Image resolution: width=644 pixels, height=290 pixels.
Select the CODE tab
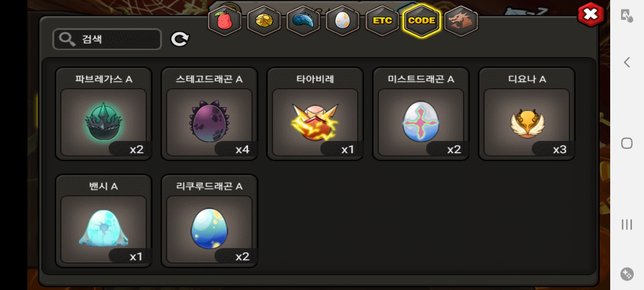coord(421,21)
